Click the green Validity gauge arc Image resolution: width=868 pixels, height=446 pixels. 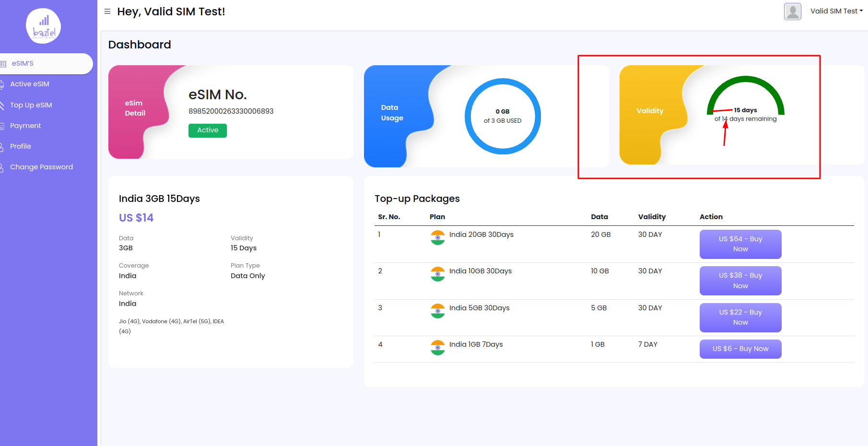[746, 80]
